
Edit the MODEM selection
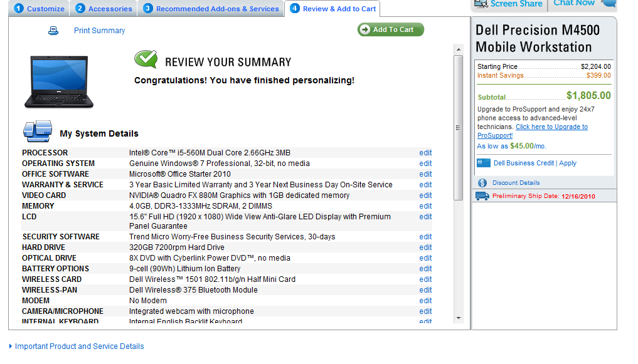[425, 301]
